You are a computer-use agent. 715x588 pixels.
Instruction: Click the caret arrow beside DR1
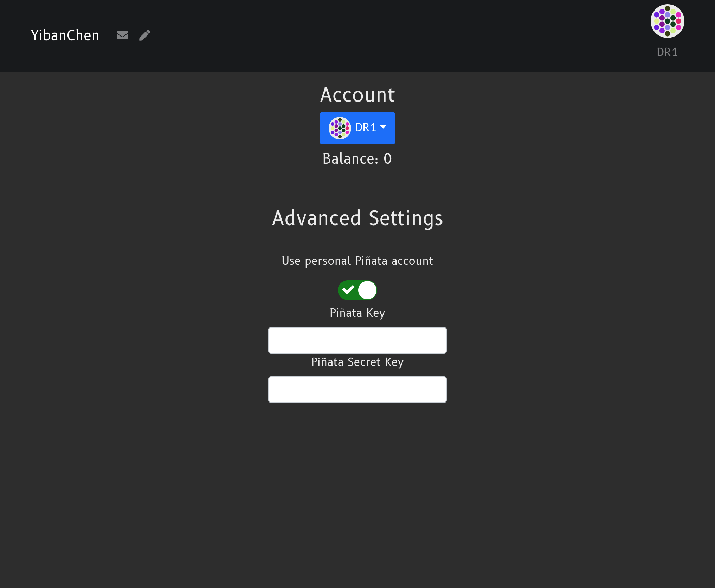tap(383, 127)
